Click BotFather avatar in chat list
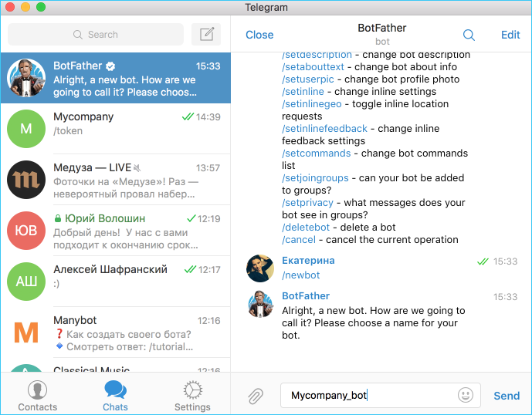 pos(26,78)
